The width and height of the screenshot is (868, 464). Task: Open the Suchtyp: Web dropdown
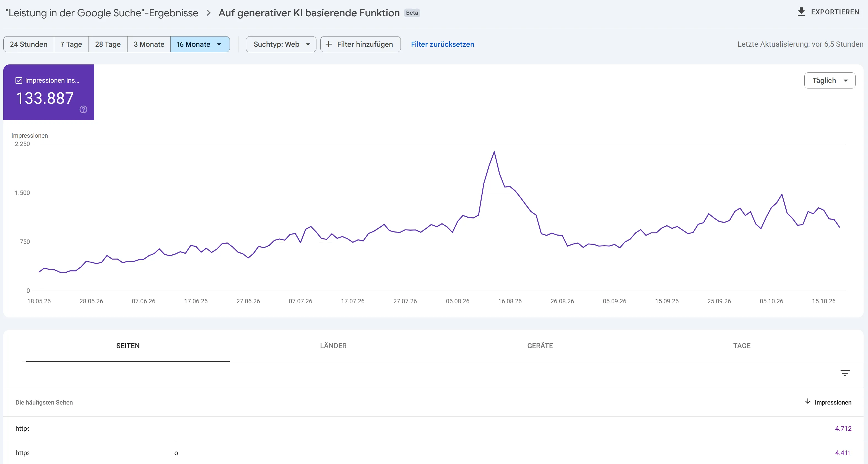[x=281, y=44]
